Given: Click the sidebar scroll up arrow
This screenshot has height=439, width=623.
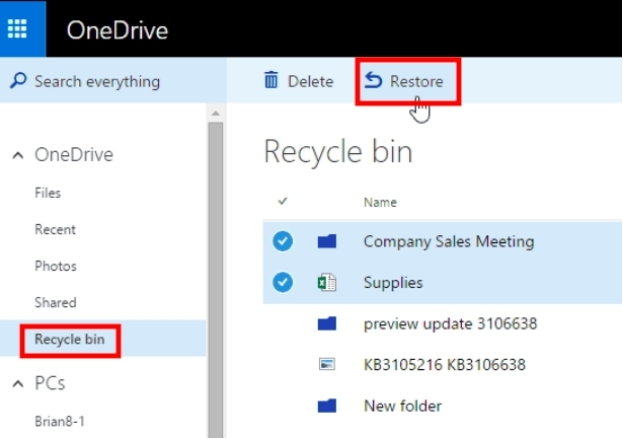Looking at the screenshot, I should pyautogui.click(x=216, y=114).
